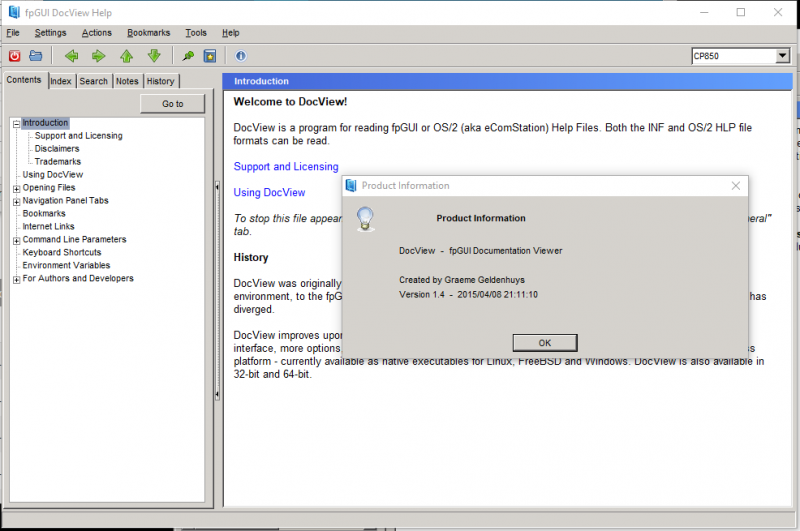800x531 pixels.
Task: Click 'DocView - fpGUI Documentation Viewer' text
Action: click(x=481, y=250)
